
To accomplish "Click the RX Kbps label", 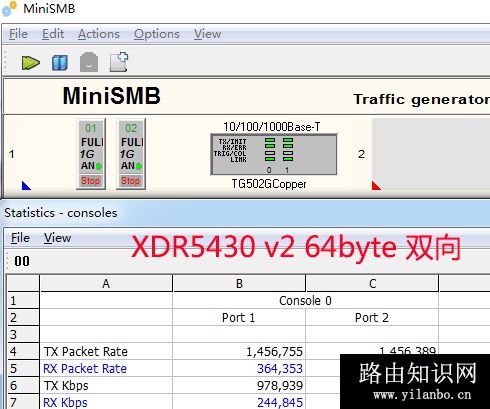I will coord(65,403).
